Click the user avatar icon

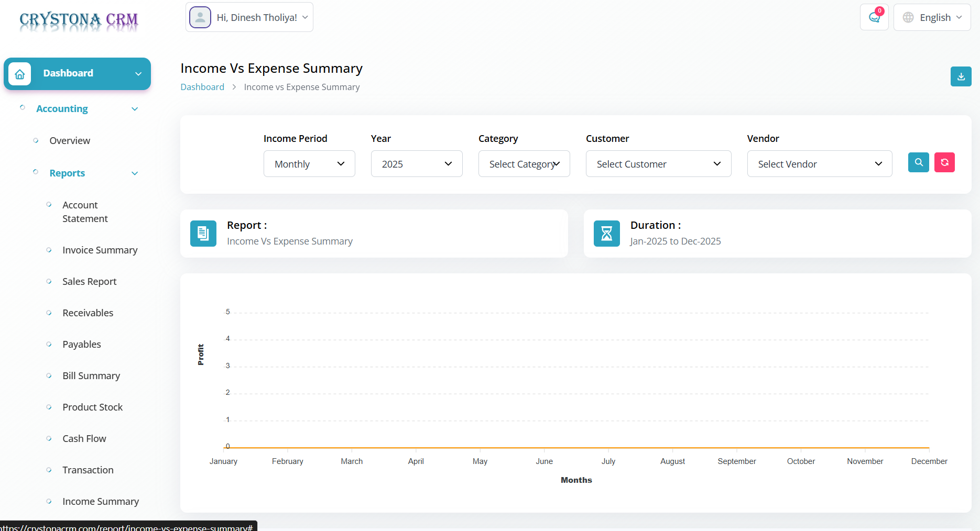pyautogui.click(x=200, y=17)
